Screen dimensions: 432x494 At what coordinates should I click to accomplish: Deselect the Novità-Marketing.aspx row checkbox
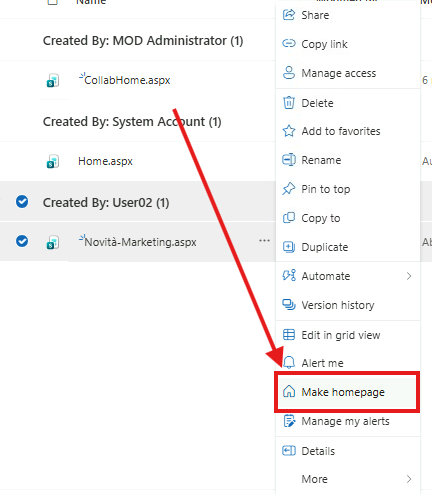pos(22,241)
